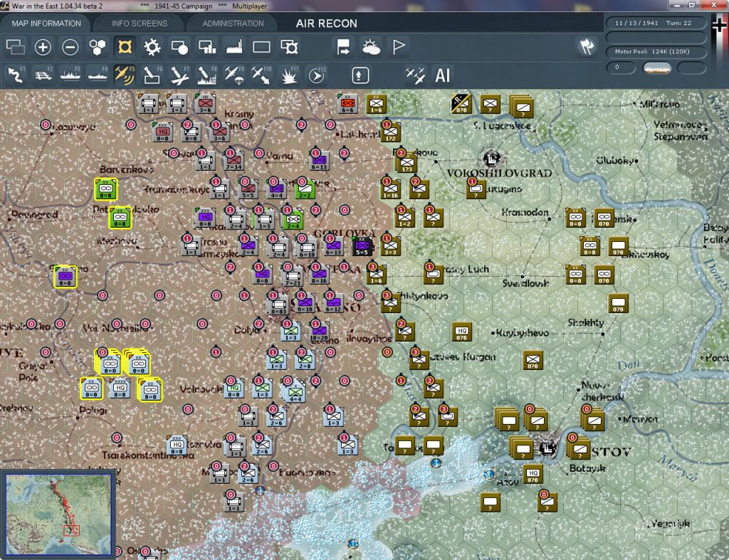The height and width of the screenshot is (560, 729).
Task: Select the 10=20 purple unit counter
Action: point(319,332)
